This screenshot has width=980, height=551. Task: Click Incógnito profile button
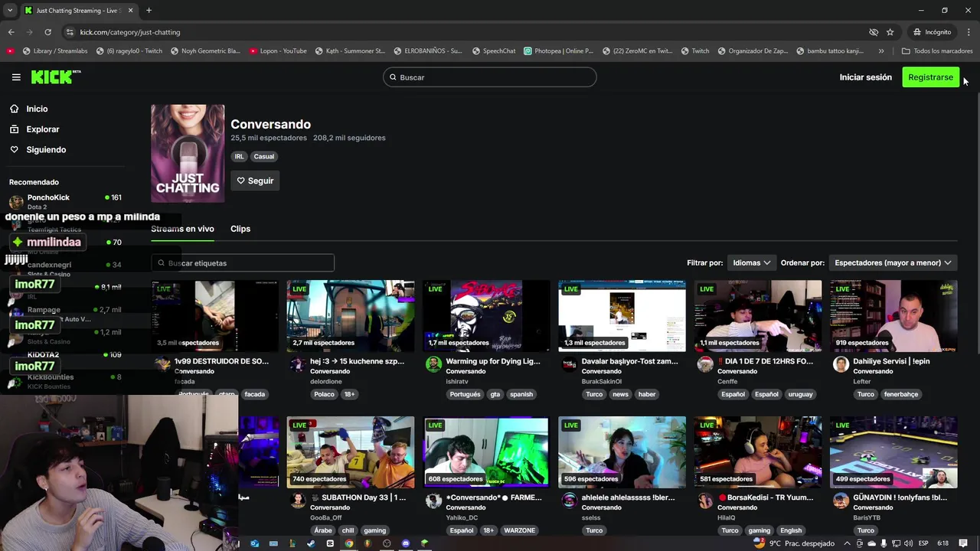tap(932, 32)
